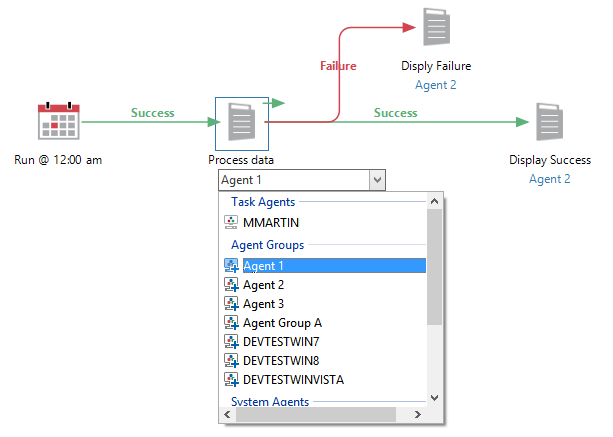613x437 pixels.
Task: Click the Run @ 12:00 am calendar icon
Action: pyautogui.click(x=57, y=121)
